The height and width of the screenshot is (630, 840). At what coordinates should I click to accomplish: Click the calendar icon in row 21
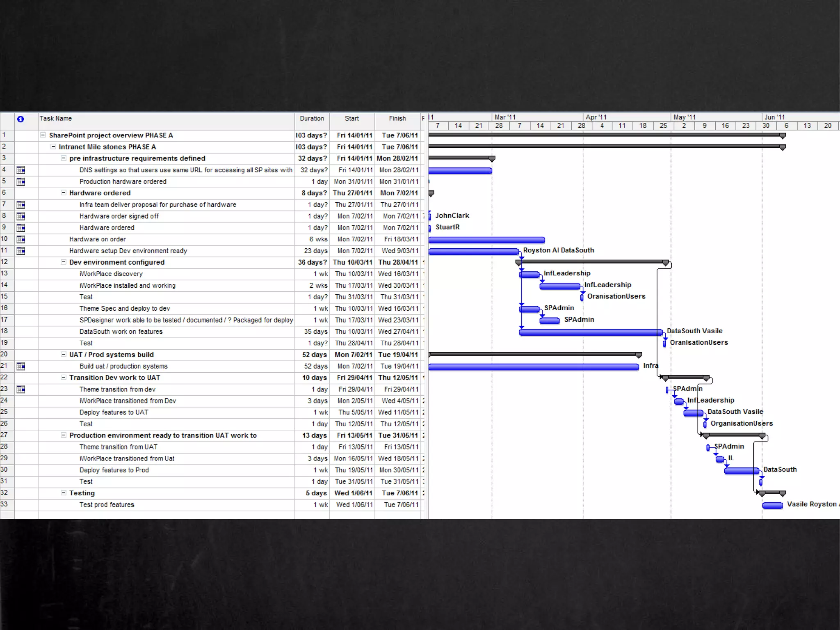tap(21, 366)
